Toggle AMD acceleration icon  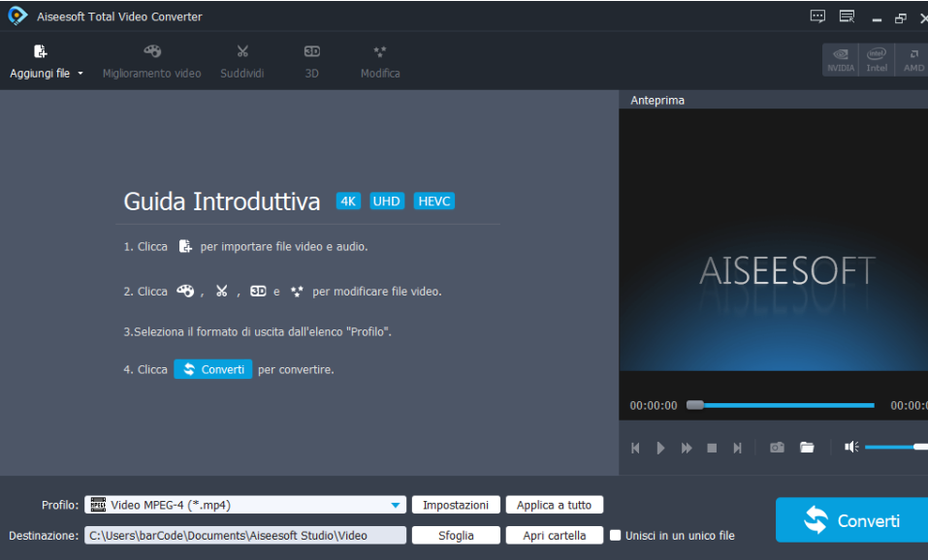pos(912,60)
